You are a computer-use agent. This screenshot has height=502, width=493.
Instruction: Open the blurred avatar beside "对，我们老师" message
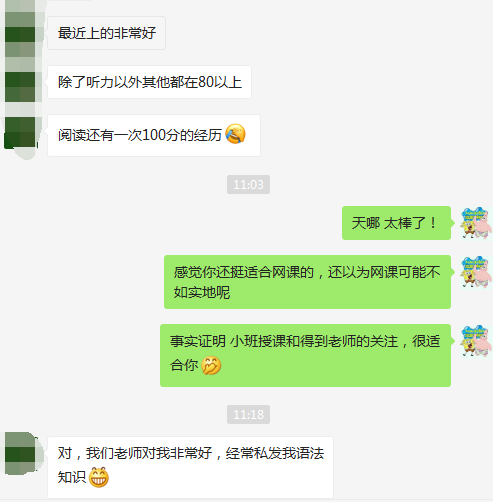click(x=22, y=453)
